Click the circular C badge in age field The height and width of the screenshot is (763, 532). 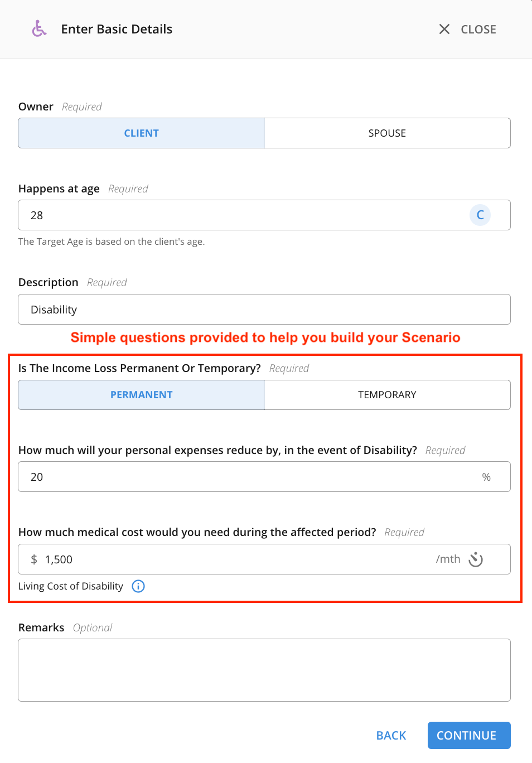pyautogui.click(x=480, y=215)
